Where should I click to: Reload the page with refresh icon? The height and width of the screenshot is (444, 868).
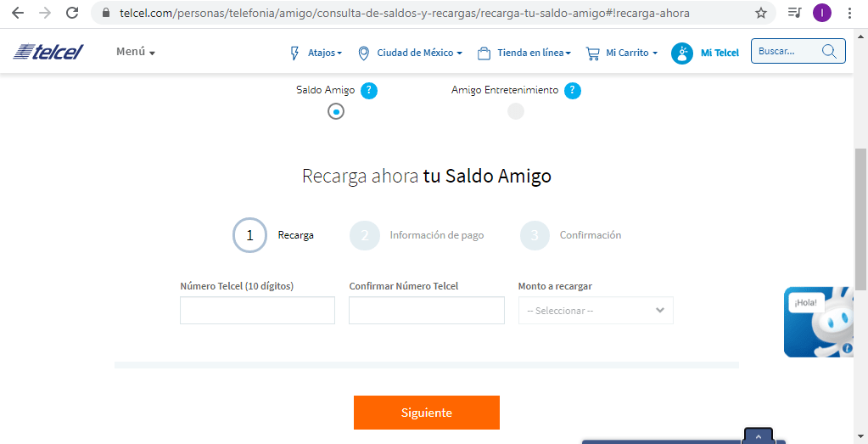click(72, 14)
